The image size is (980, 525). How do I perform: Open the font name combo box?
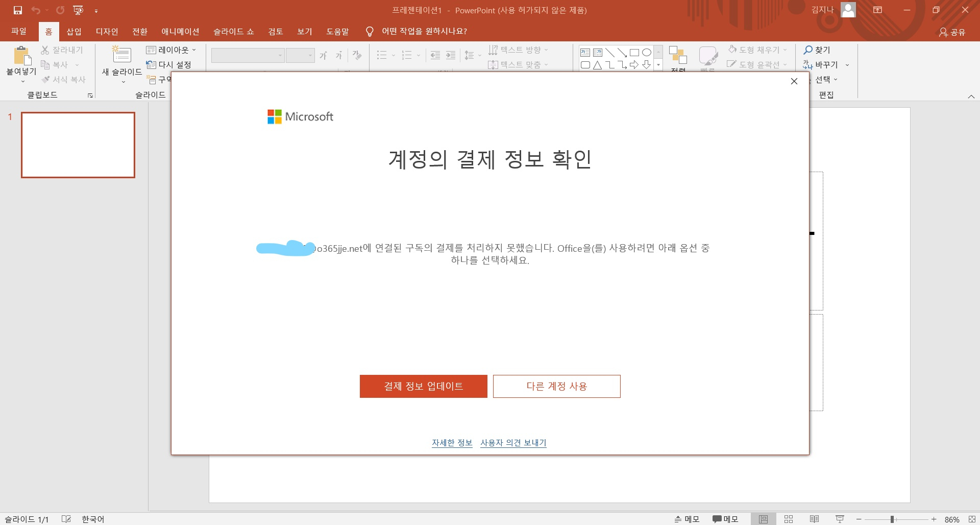248,55
